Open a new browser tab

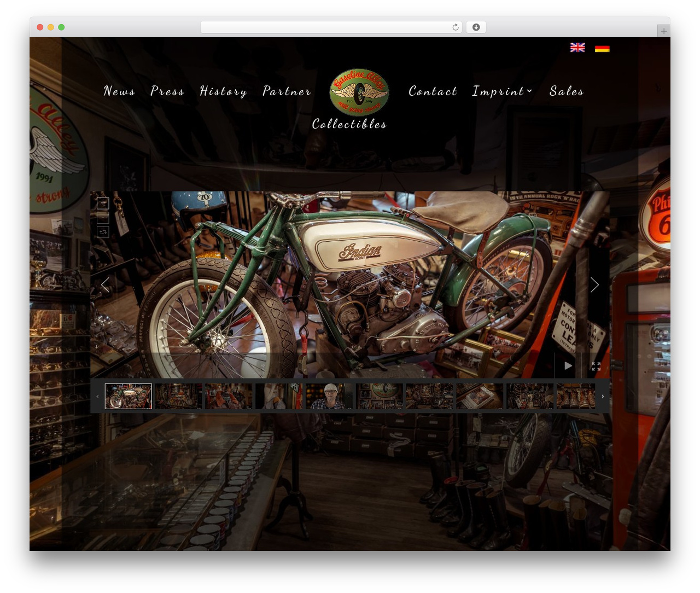pyautogui.click(x=663, y=31)
